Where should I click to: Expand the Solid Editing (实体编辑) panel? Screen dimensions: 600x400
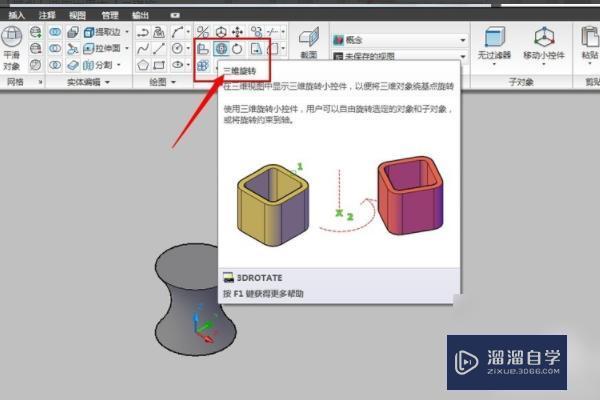(88, 82)
